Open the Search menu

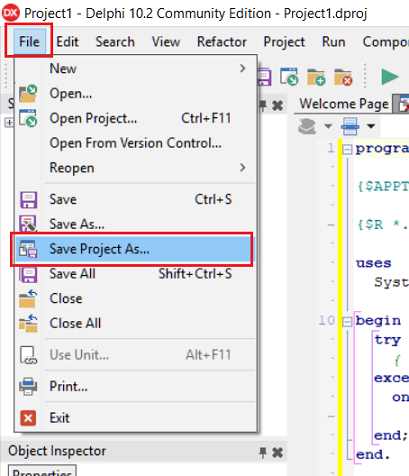coord(115,42)
